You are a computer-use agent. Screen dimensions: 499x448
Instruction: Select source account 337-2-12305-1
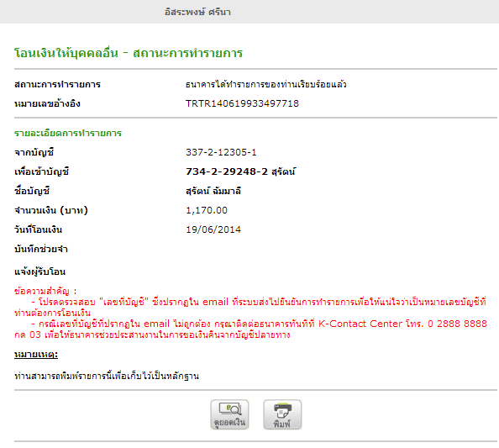tap(221, 152)
